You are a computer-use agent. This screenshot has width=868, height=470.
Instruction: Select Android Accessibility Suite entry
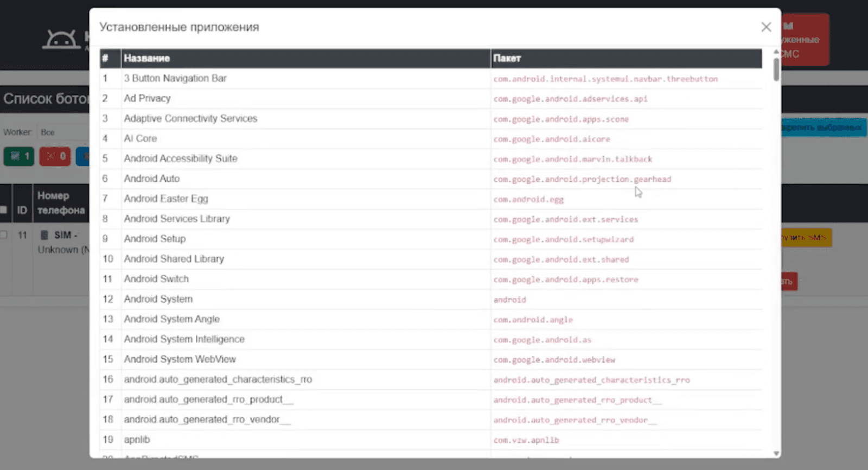(181, 158)
